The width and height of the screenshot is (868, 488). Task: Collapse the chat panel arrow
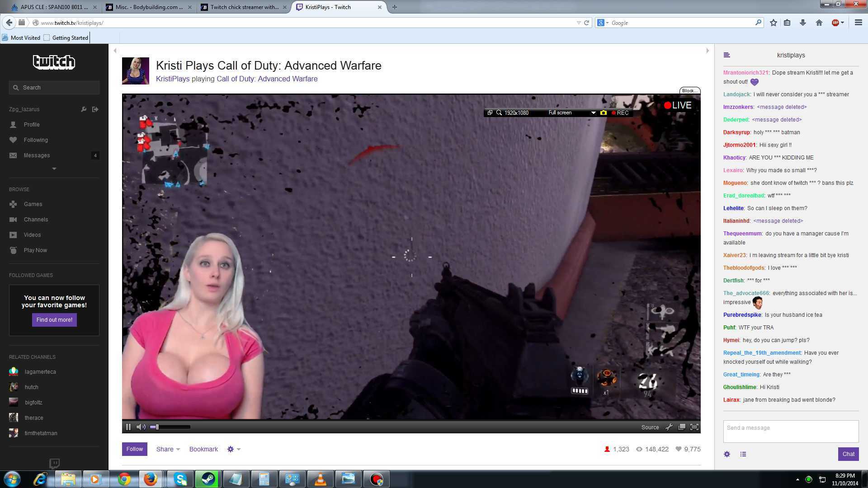(x=708, y=51)
